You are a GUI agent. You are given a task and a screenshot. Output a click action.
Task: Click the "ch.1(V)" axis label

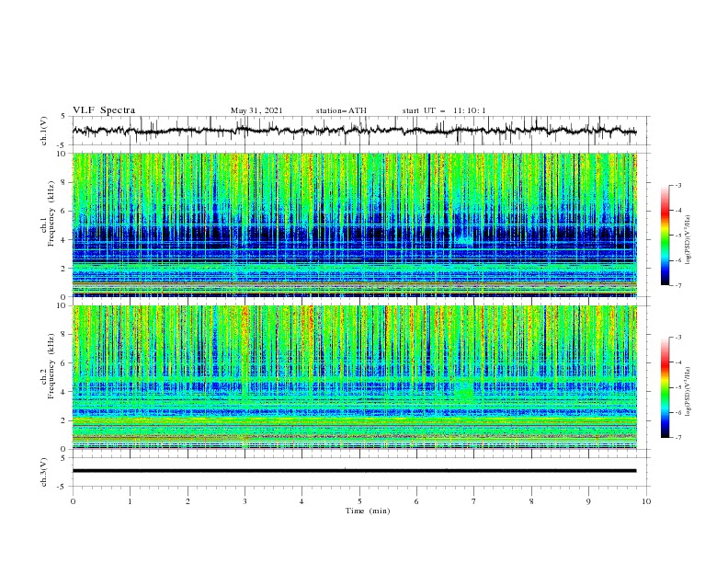(x=44, y=131)
